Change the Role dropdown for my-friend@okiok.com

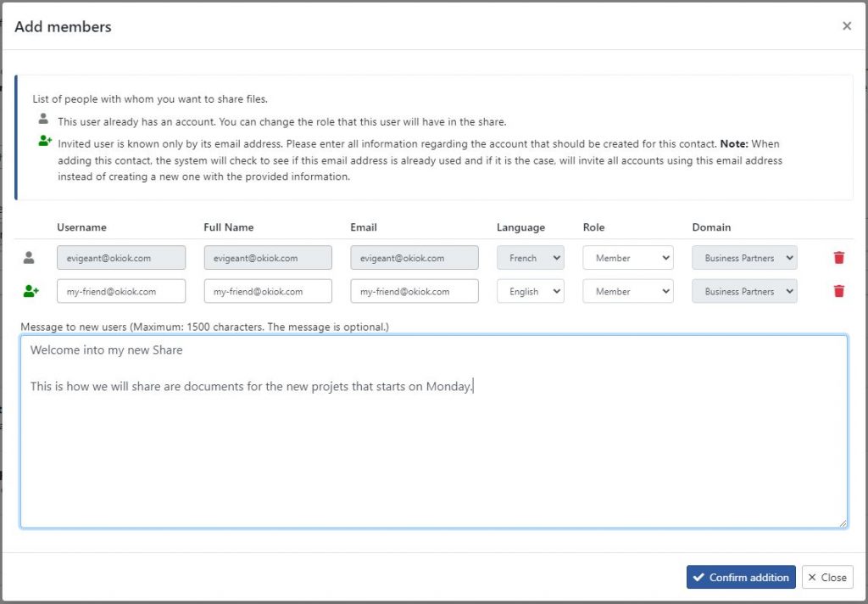pos(628,291)
